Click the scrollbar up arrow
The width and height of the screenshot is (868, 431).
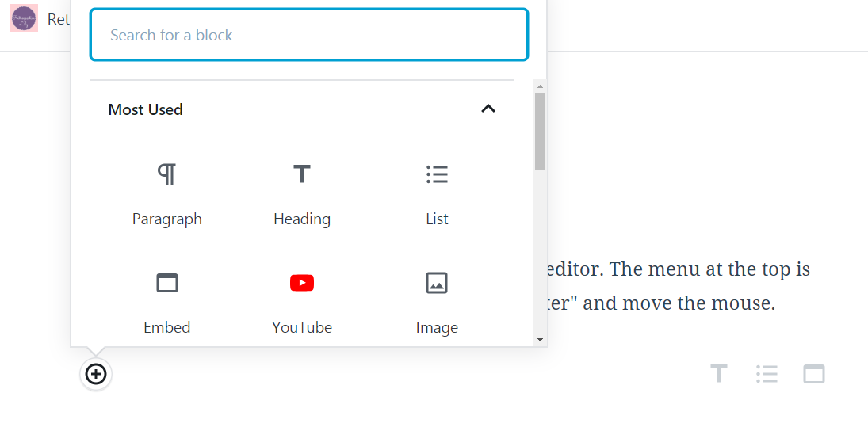[541, 86]
